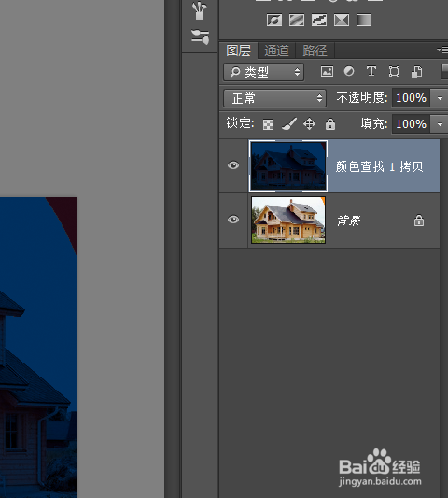Select the 背景 layer thumbnail
Image resolution: width=448 pixels, height=498 pixels.
pyautogui.click(x=288, y=220)
